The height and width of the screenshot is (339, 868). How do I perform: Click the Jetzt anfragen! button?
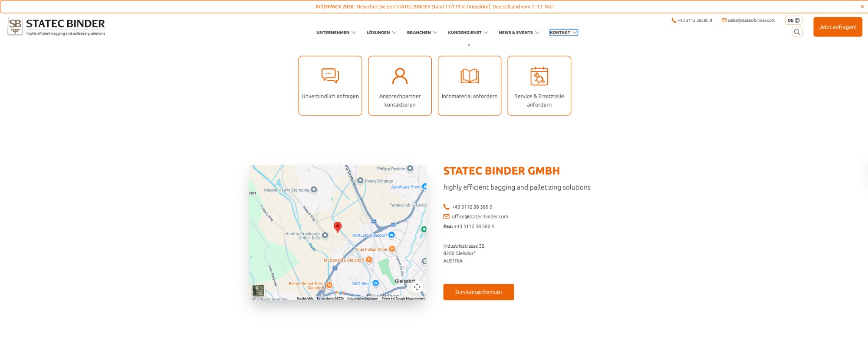pyautogui.click(x=838, y=27)
